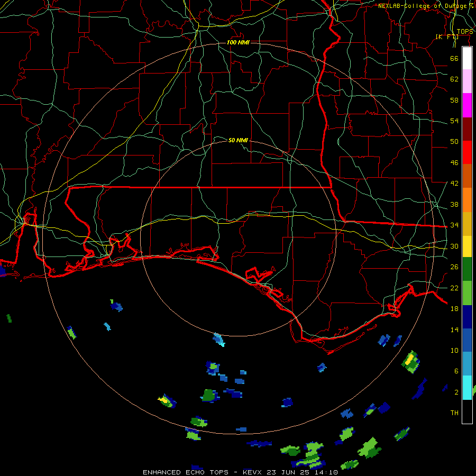This screenshot has width=476, height=476.
Task: Click the '22' legend value
Action: point(454,288)
